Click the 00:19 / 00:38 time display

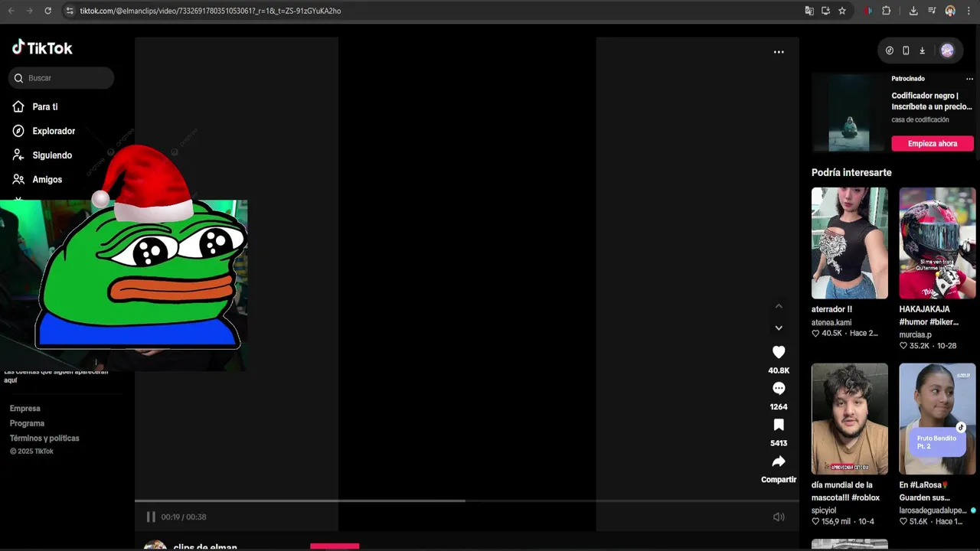pyautogui.click(x=184, y=517)
